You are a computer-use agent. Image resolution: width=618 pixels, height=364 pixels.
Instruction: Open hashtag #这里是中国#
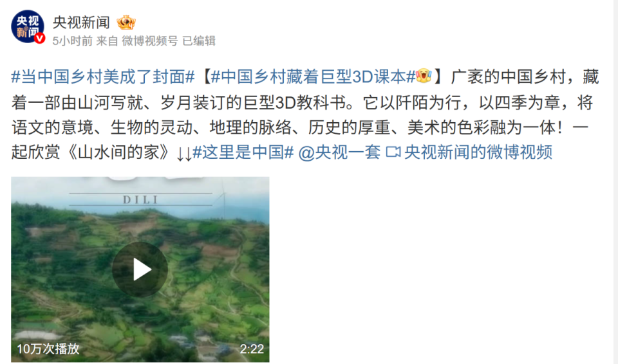click(x=243, y=152)
